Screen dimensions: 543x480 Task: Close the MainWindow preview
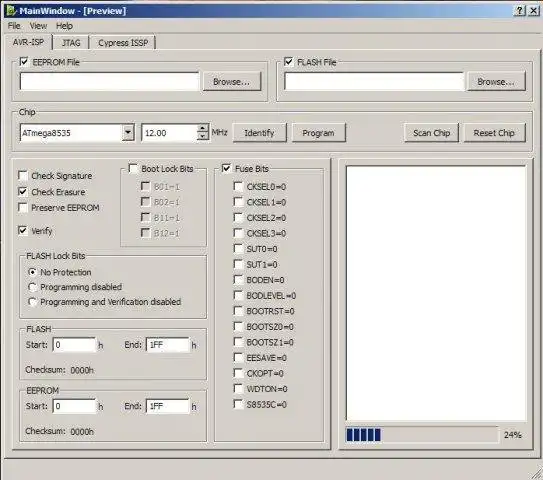pos(533,10)
